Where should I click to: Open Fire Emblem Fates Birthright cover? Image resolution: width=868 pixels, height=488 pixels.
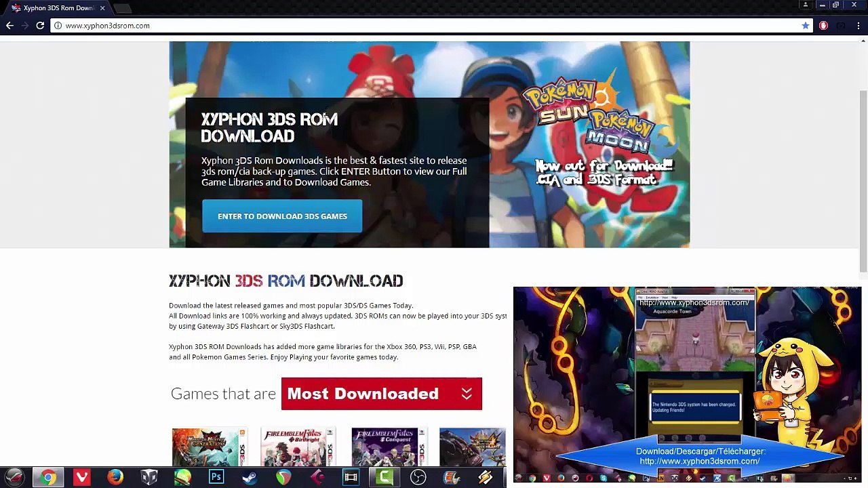point(298,447)
